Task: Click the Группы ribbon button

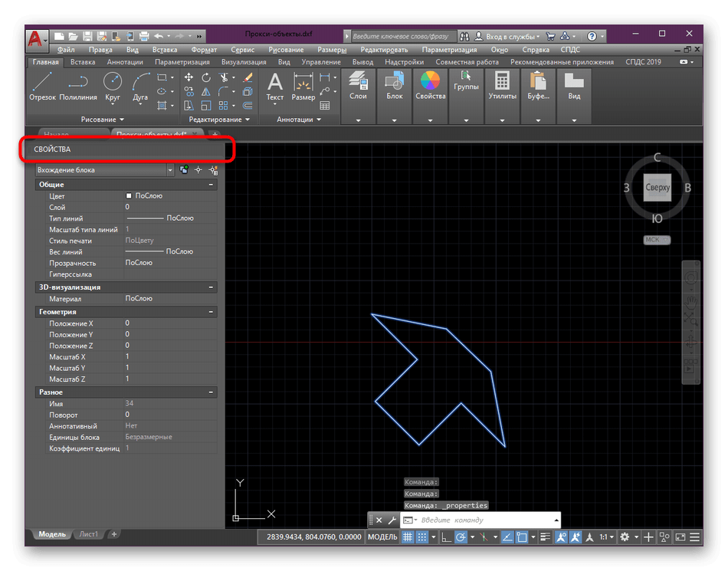Action: point(466,82)
